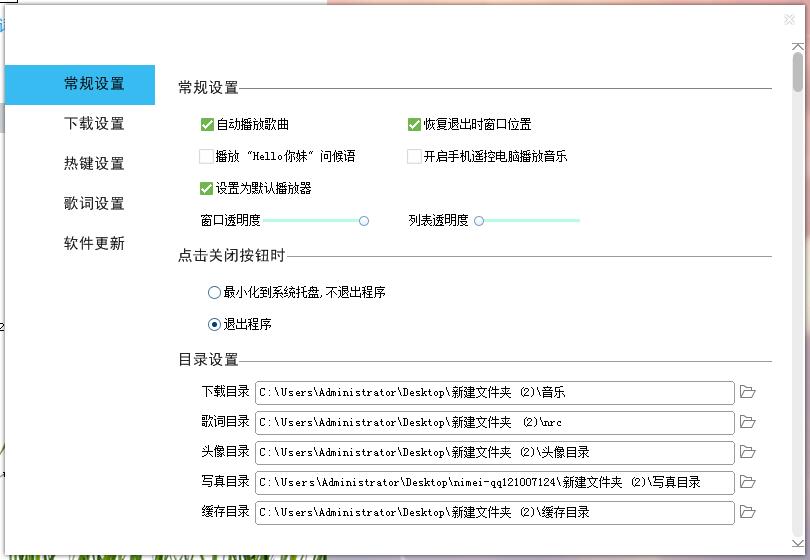Open 软件更新 section
This screenshot has height=560, width=810.
point(94,244)
